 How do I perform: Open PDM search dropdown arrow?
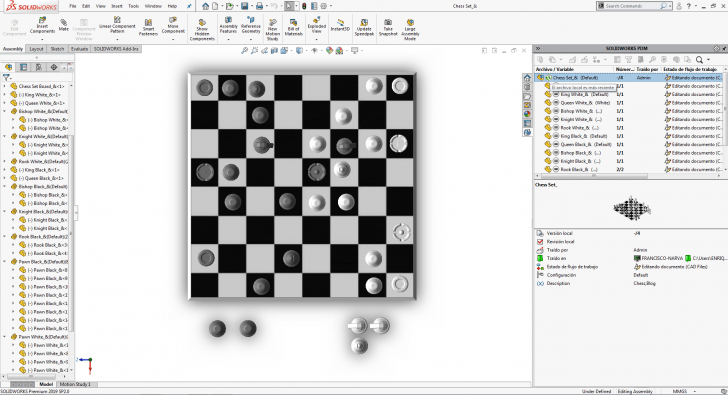(x=708, y=59)
